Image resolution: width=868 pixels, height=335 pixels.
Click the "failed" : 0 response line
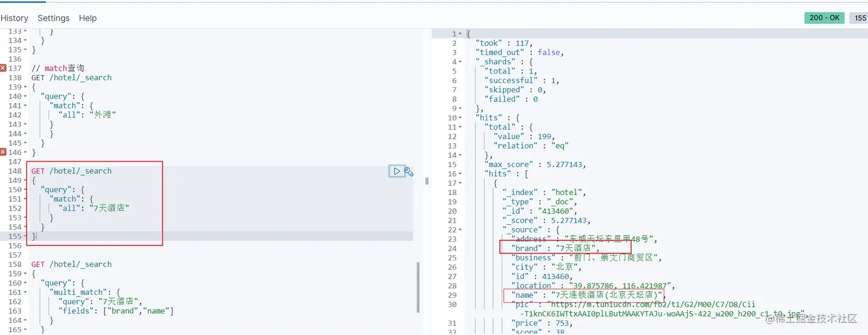point(511,99)
